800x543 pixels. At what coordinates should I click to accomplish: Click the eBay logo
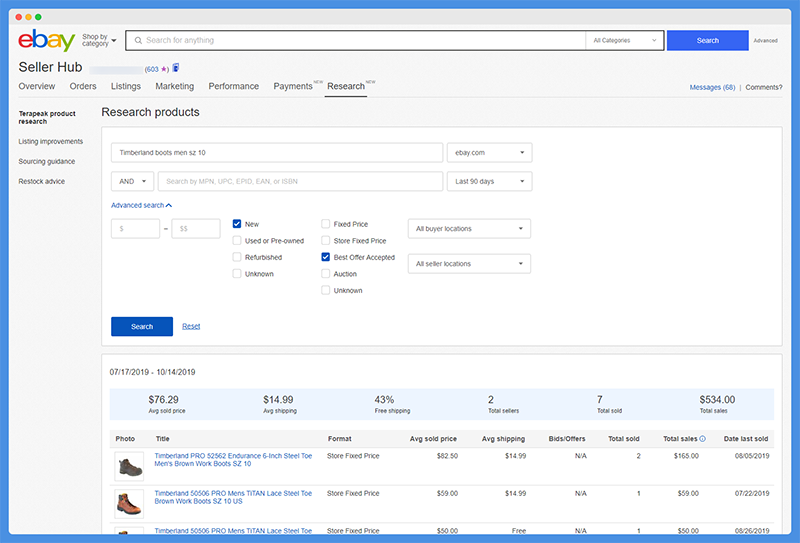(46, 40)
